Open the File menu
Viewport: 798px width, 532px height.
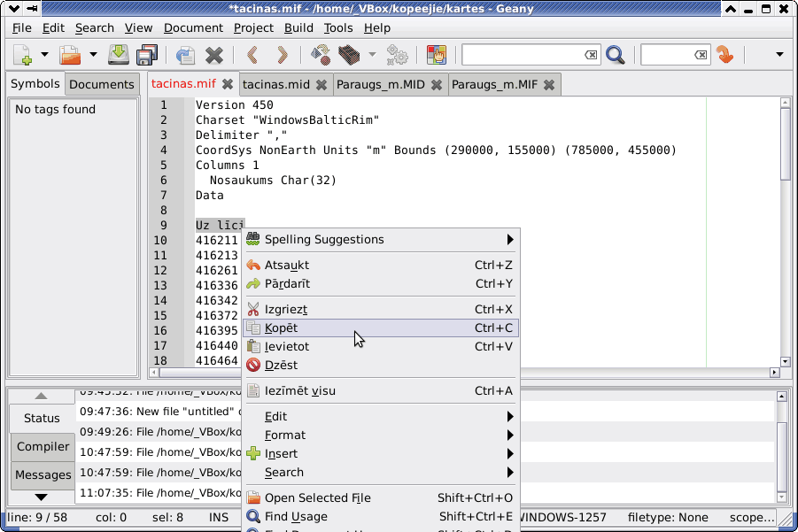(22, 28)
